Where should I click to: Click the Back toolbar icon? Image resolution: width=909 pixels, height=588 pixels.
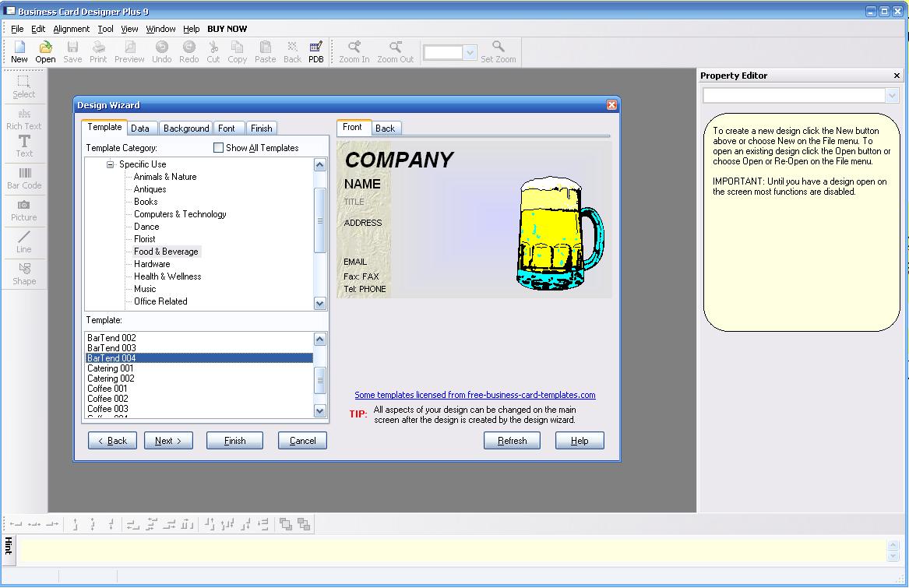click(x=292, y=51)
